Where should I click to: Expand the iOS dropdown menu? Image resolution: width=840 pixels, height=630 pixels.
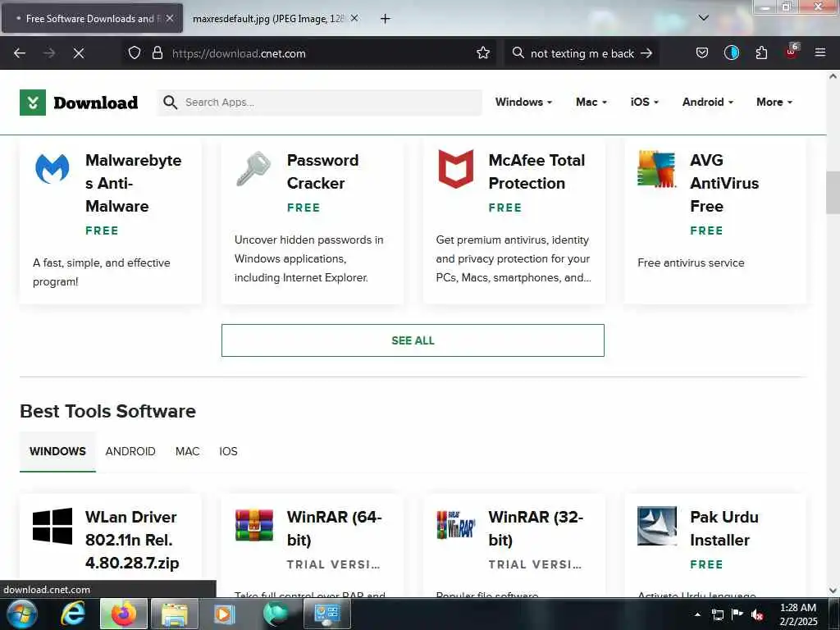pos(645,102)
